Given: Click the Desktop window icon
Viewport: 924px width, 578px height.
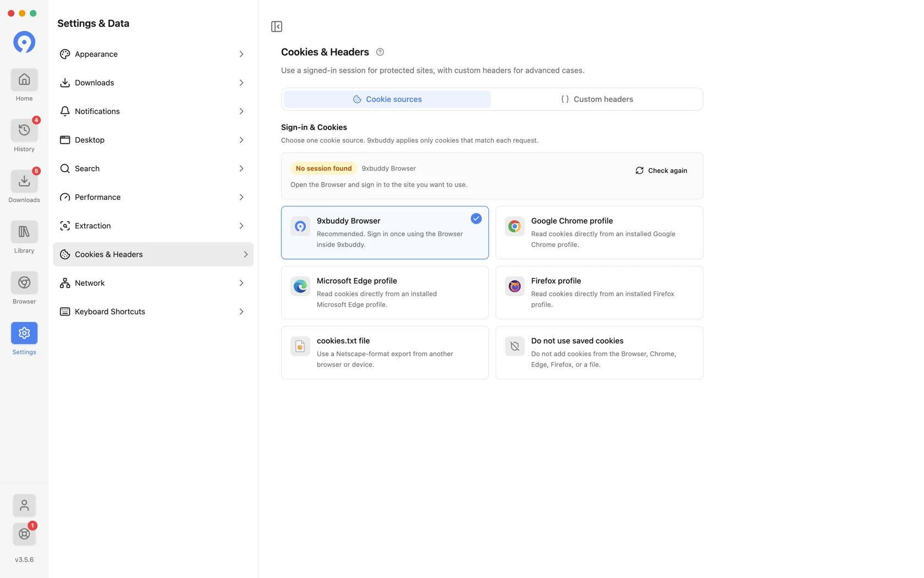Looking at the screenshot, I should tap(65, 140).
